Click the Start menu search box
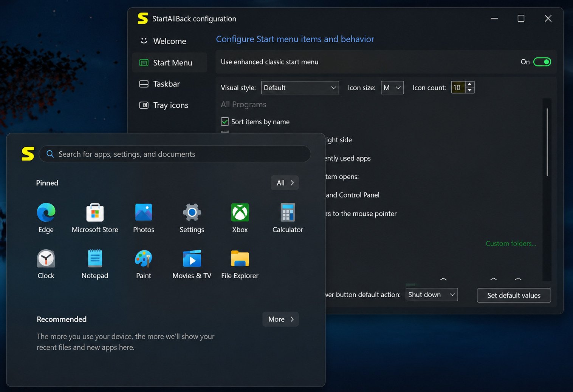 [x=175, y=154]
